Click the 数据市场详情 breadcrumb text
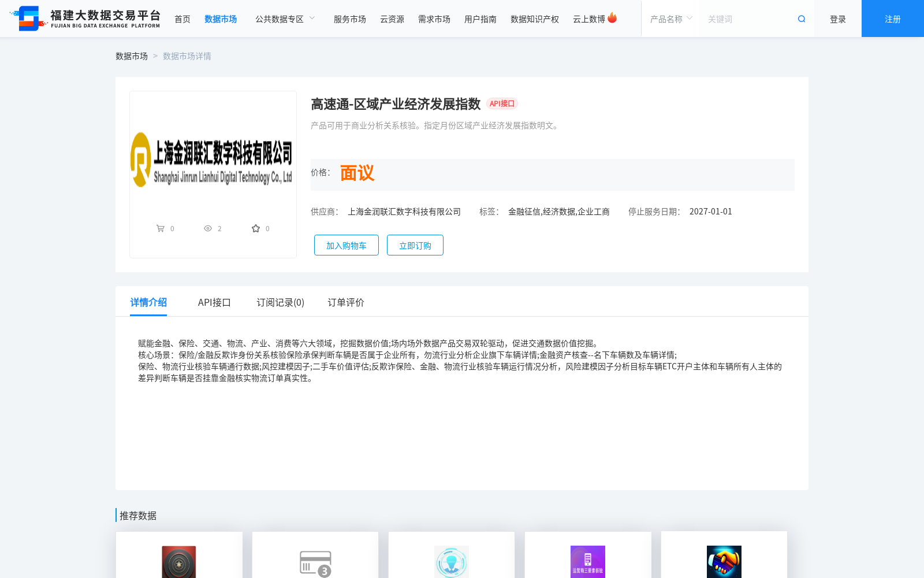Screen dimensions: 924x578 pos(187,56)
